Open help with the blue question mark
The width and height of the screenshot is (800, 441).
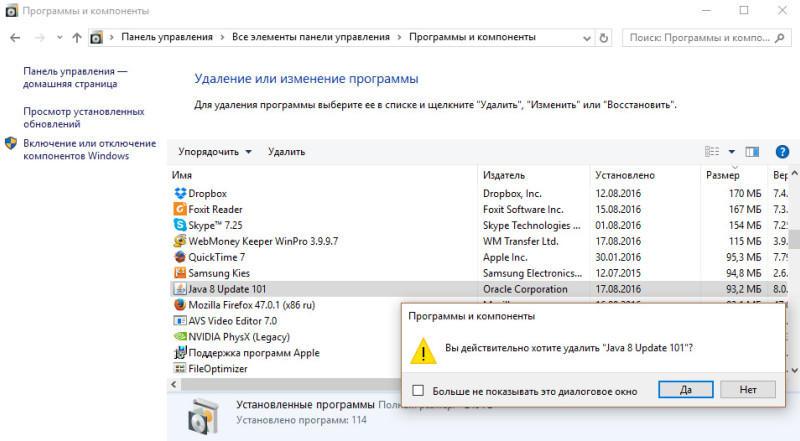(x=782, y=152)
